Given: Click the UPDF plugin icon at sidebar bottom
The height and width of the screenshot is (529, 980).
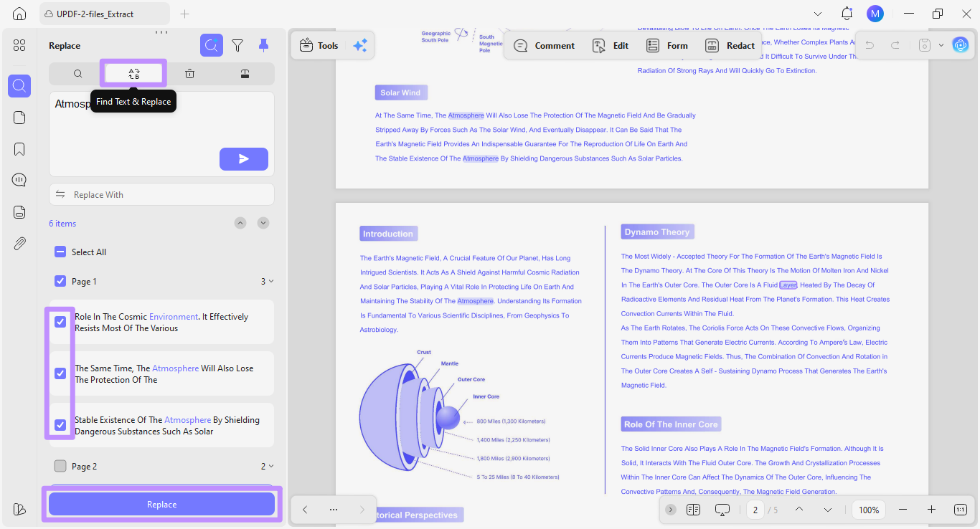Looking at the screenshot, I should pos(19,509).
